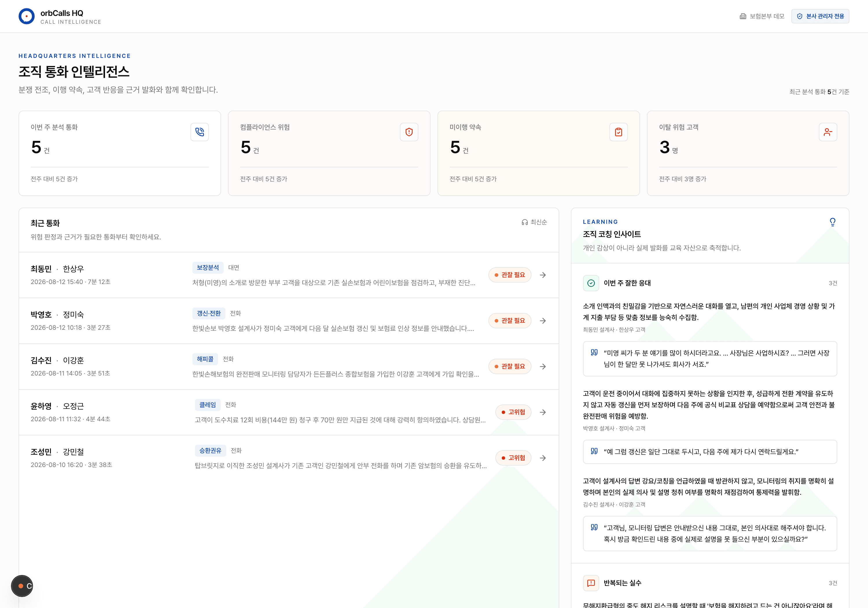Screen dimensions: 868x608
Task: Select the 김수진 · 이강훈 call name
Action: [57, 360]
